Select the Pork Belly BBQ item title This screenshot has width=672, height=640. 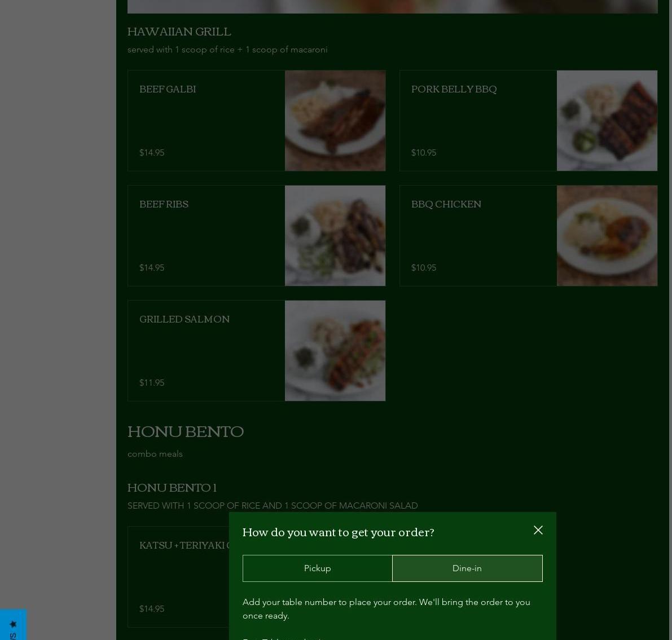pyautogui.click(x=454, y=89)
